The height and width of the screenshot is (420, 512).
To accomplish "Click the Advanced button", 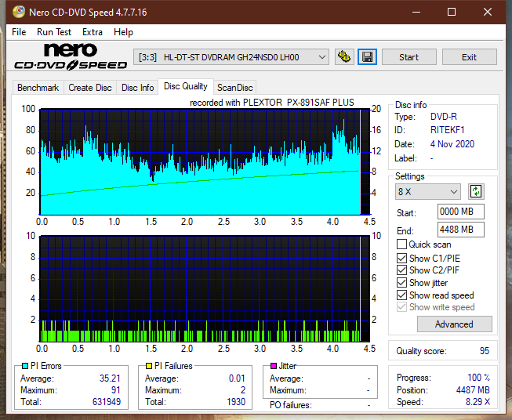I will pos(454,324).
